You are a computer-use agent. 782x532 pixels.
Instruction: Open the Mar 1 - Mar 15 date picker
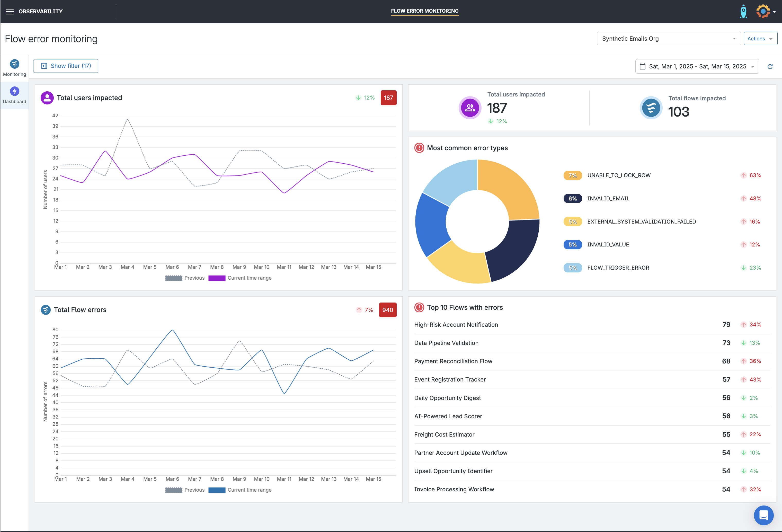(x=697, y=67)
